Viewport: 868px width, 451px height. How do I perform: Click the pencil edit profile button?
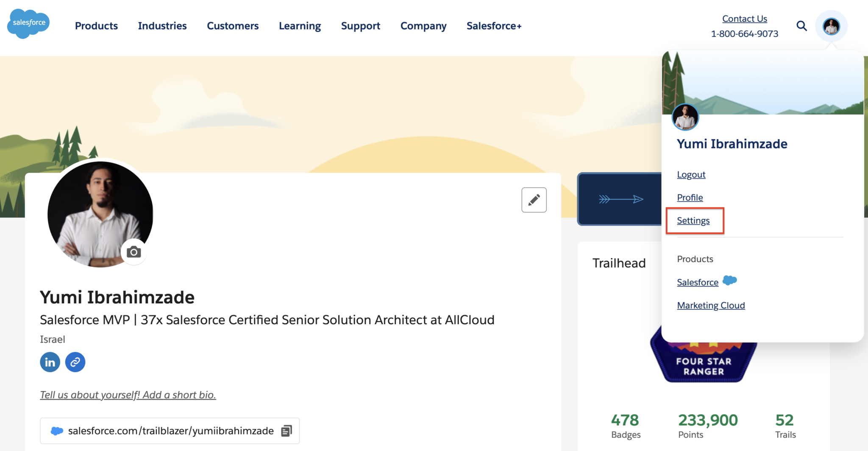tap(534, 200)
